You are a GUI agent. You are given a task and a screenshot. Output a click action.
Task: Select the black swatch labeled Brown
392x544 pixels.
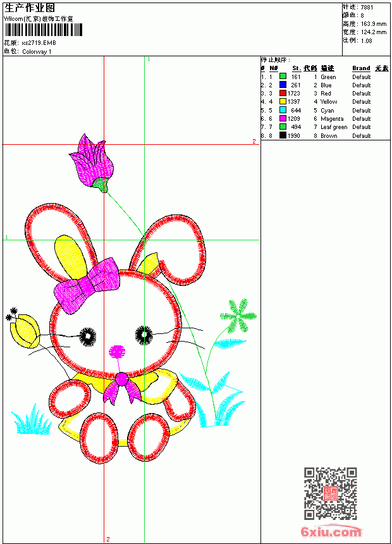[283, 135]
